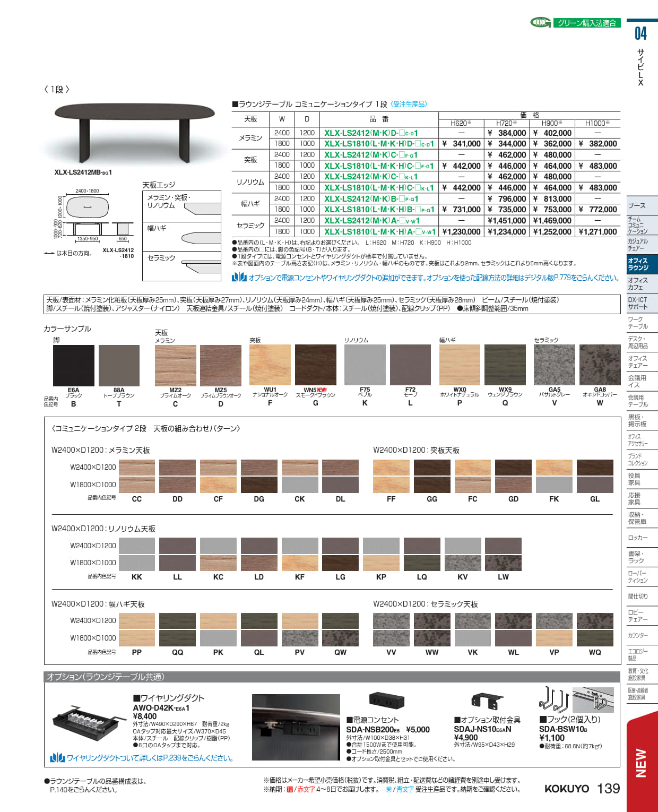Click product code XLX-LS2412(M·K)D melamine row

point(371,133)
